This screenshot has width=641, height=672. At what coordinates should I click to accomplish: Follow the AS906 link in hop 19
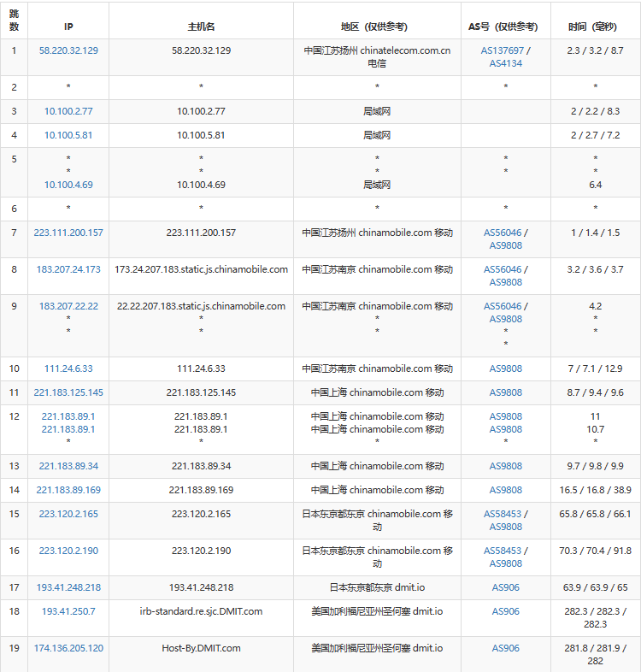(x=506, y=648)
